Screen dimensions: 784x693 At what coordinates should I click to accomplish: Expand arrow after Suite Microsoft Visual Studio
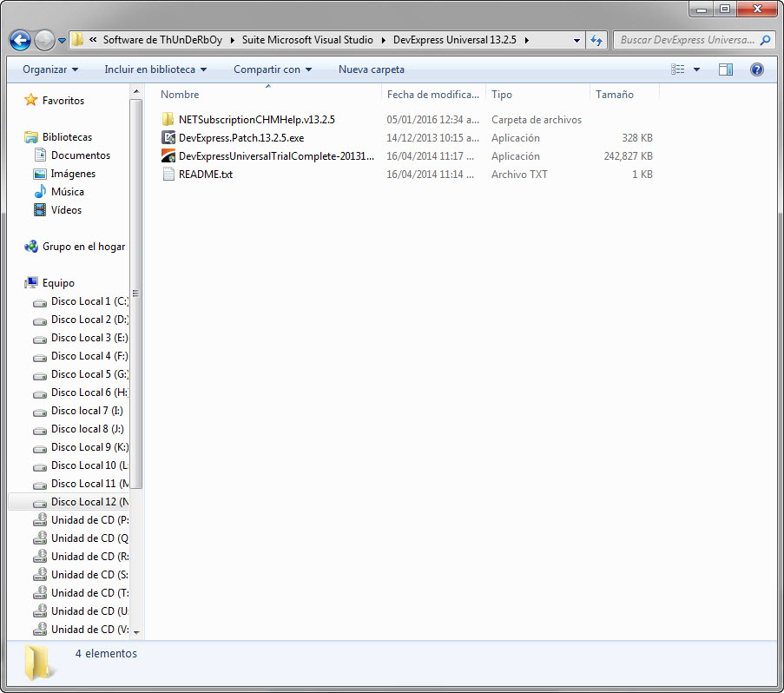383,40
